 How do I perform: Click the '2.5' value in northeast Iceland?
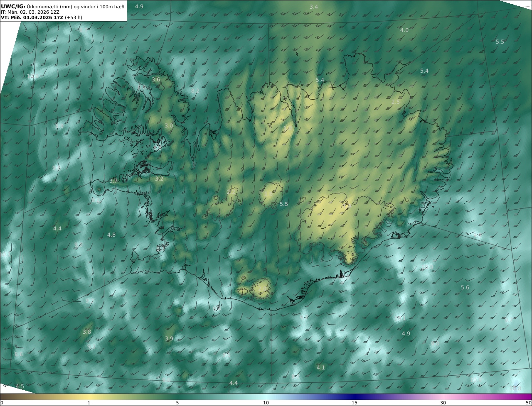point(396,102)
